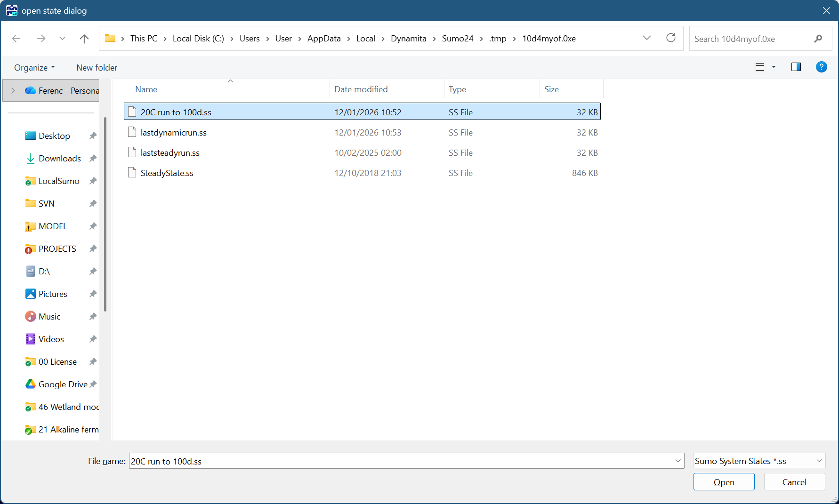Refresh the current folder view
The image size is (839, 504).
point(670,38)
